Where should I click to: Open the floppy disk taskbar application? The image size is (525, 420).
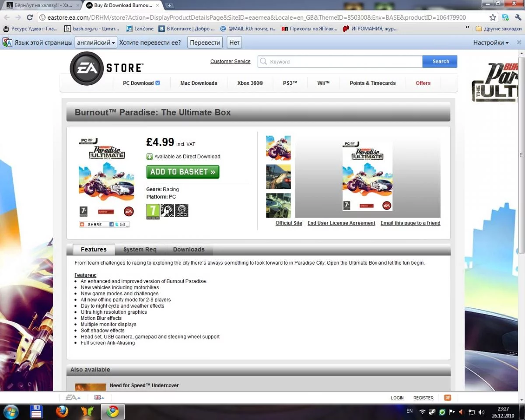point(36,412)
